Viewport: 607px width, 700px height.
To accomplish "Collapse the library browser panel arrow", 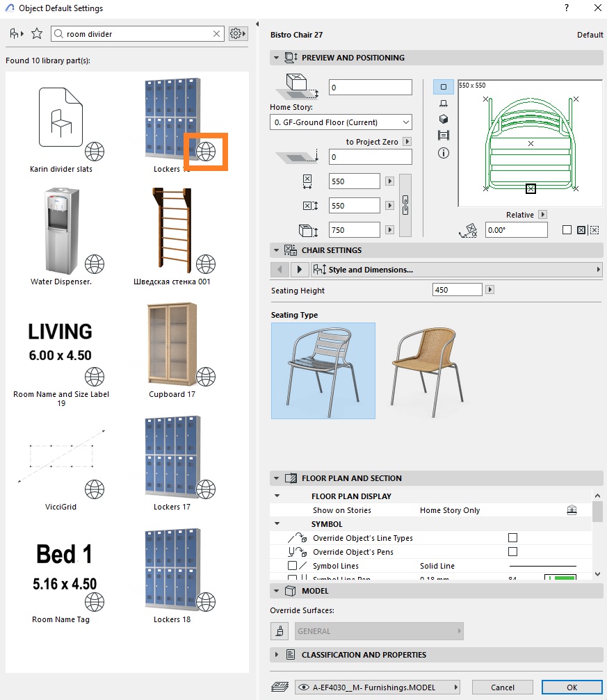I will click(257, 24).
